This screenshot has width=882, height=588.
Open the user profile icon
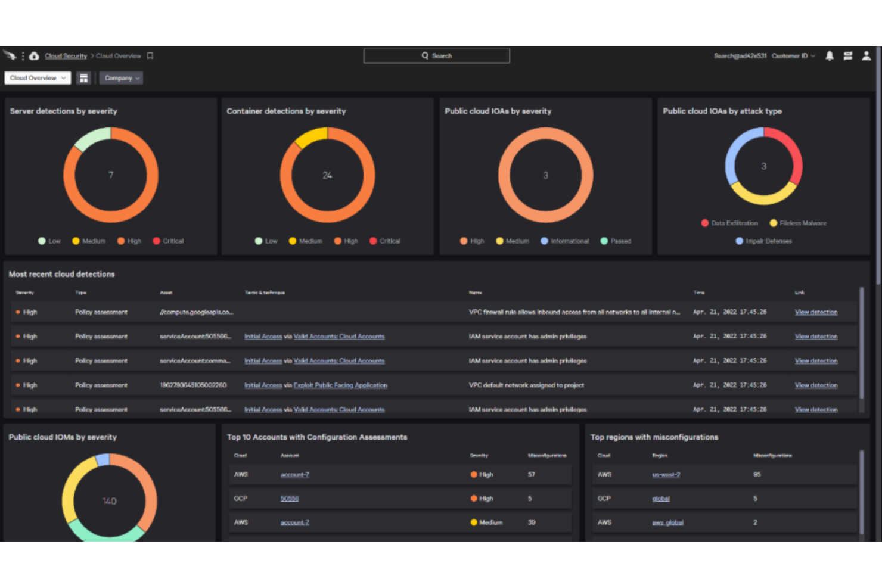pos(866,55)
